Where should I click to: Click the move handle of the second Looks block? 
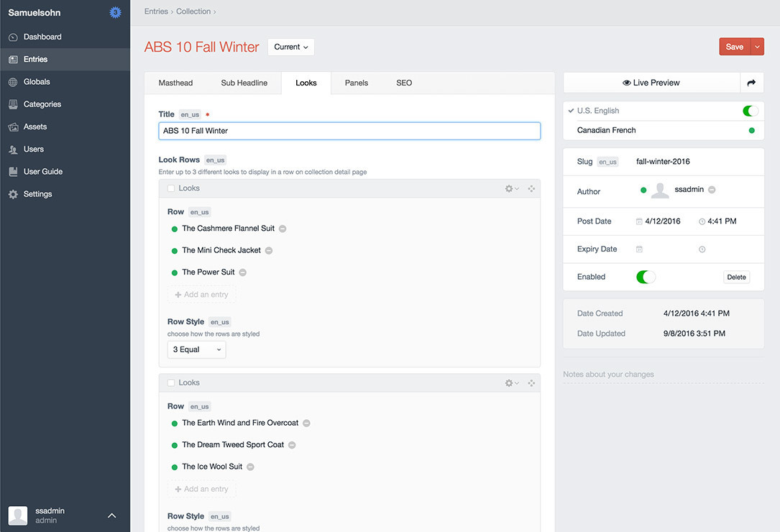click(x=531, y=383)
